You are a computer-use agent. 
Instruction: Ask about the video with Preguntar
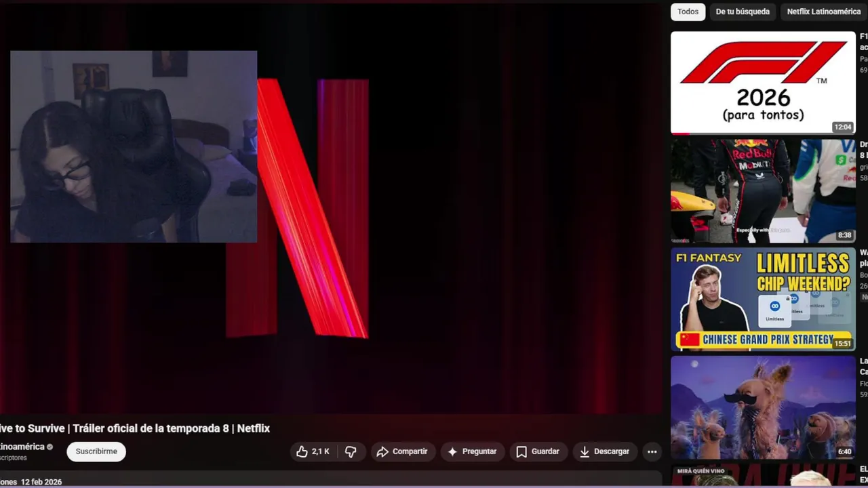473,451
